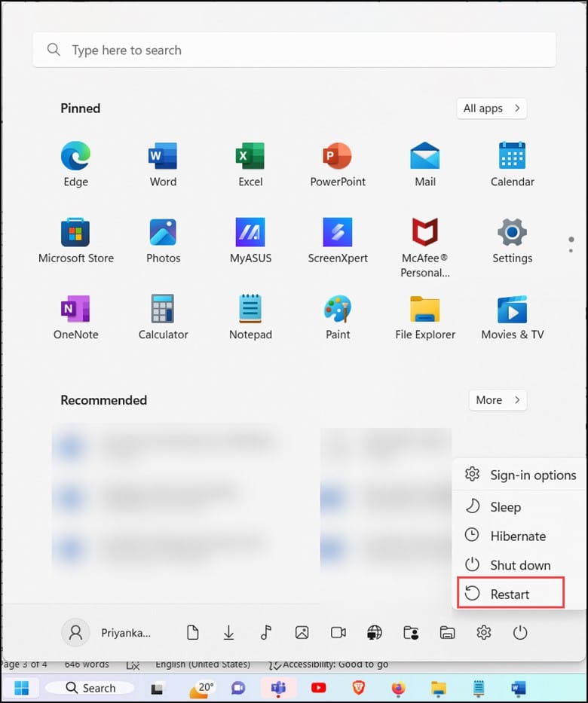Select Sleep in the power menu
Viewport: 588px width, 703px height.
520,507
